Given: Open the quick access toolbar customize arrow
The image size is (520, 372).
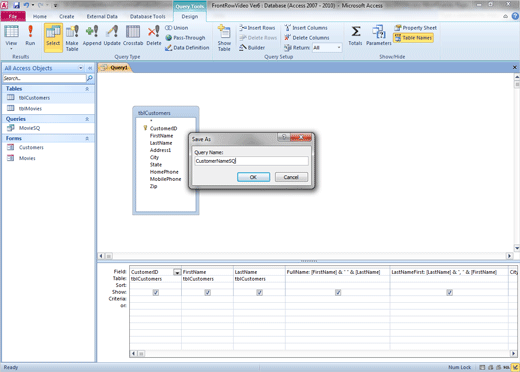Looking at the screenshot, I should pos(55,5).
